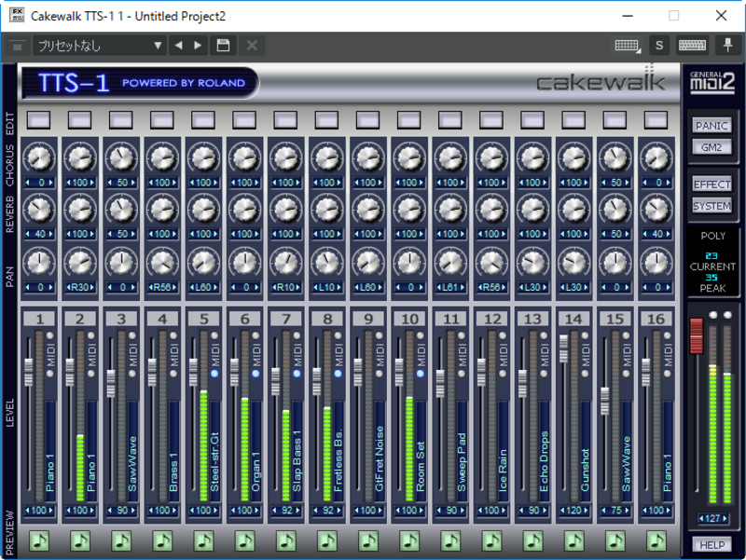Preview the channel 8 Fretless Bs. sound
The height and width of the screenshot is (560, 746).
coord(327,541)
